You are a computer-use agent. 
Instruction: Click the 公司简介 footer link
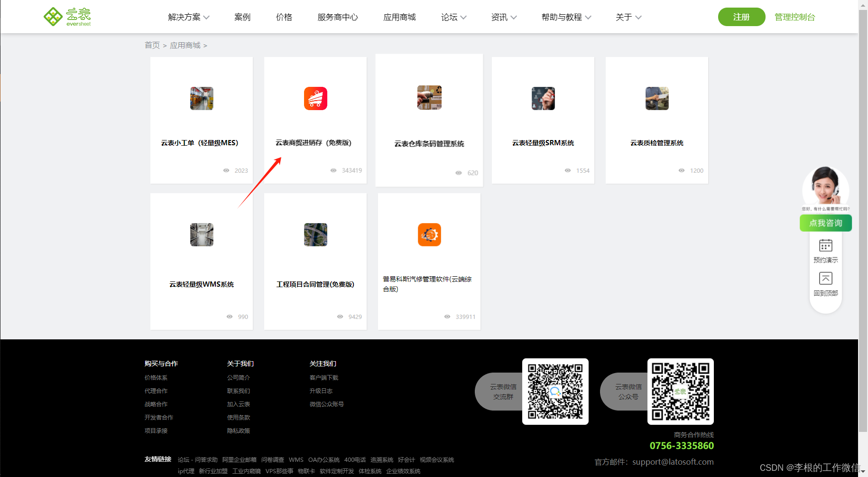239,378
